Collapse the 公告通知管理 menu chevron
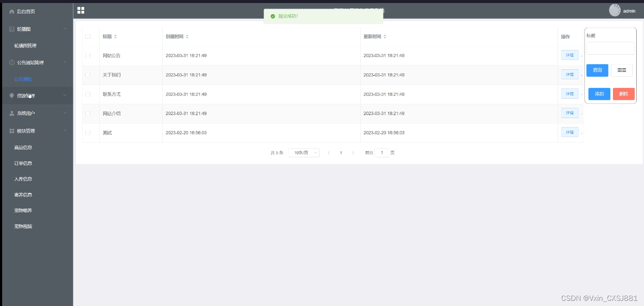The width and height of the screenshot is (644, 306). [x=65, y=62]
